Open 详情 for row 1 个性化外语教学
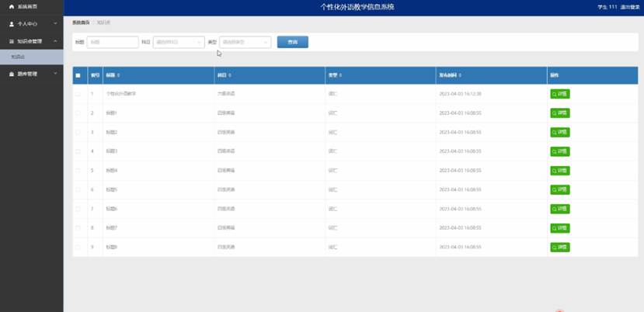The width and height of the screenshot is (644, 312). tap(560, 94)
